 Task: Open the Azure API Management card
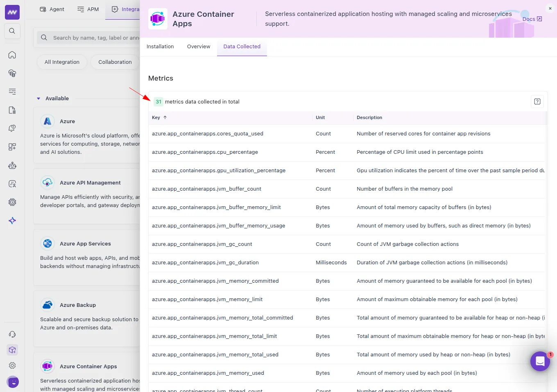(x=87, y=196)
